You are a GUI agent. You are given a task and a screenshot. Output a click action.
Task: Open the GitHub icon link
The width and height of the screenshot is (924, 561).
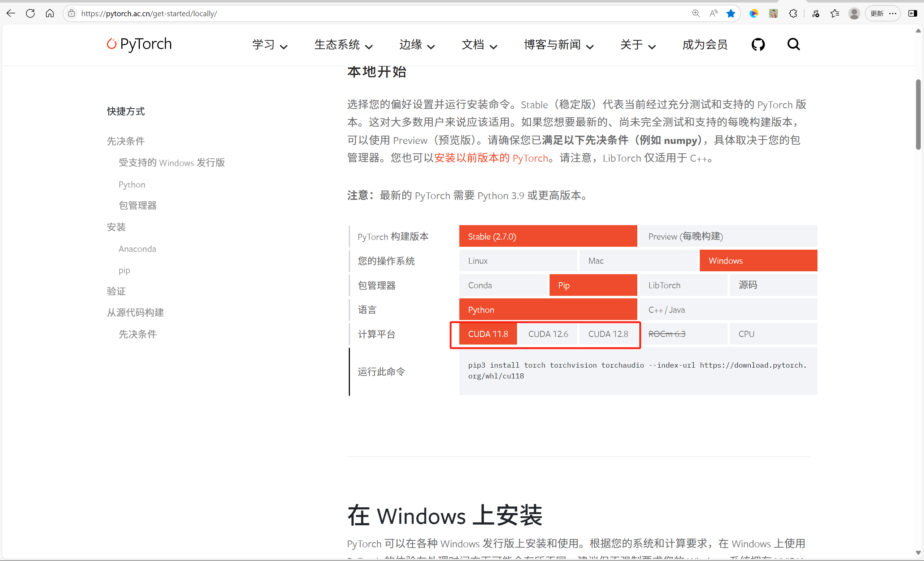point(758,45)
